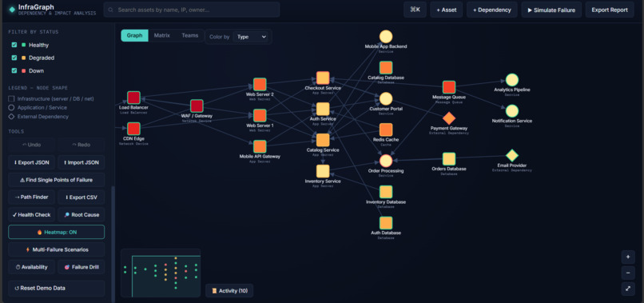Click the graph minimap overview
Screen dimensions: 644x303
click(161, 273)
